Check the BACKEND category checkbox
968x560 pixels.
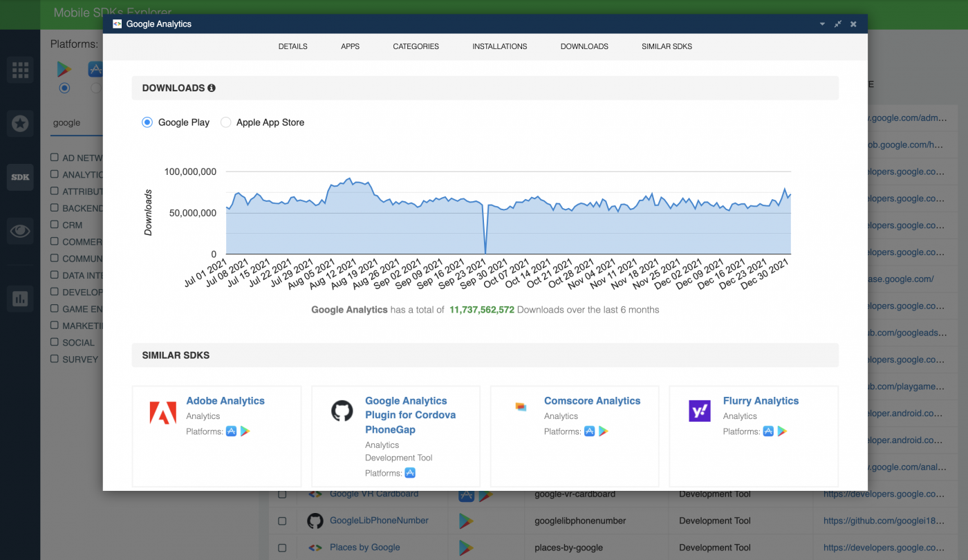click(55, 207)
